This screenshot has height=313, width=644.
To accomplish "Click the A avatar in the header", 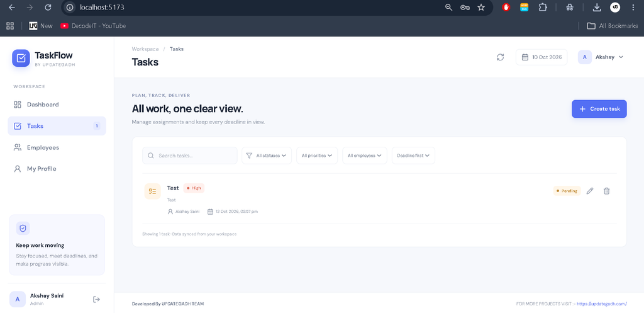I will [584, 57].
